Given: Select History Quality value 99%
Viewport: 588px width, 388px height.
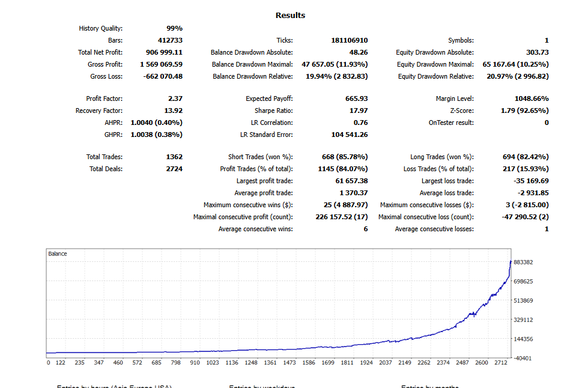Looking at the screenshot, I should (x=174, y=28).
